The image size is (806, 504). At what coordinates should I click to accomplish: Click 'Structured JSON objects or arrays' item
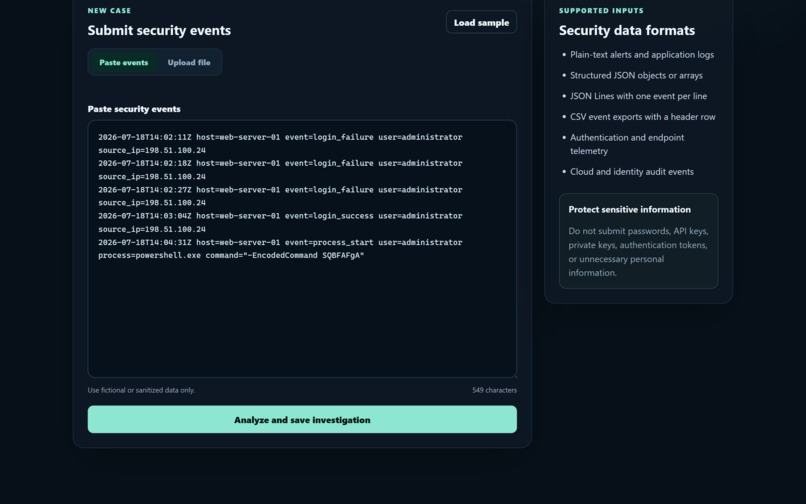point(636,75)
